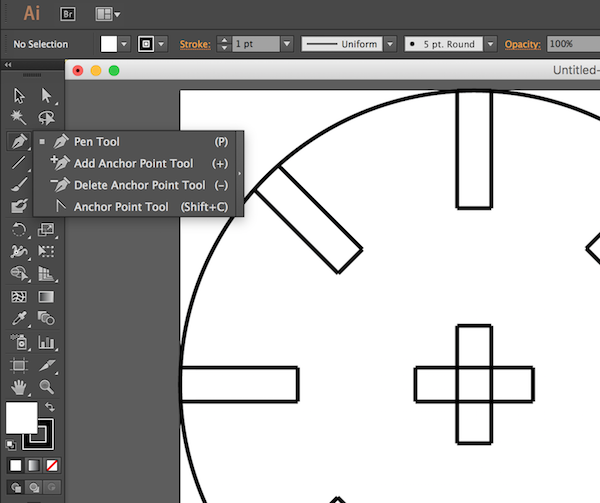Select the Mesh tool
Screen dimensions: 600x503
[x=19, y=296]
